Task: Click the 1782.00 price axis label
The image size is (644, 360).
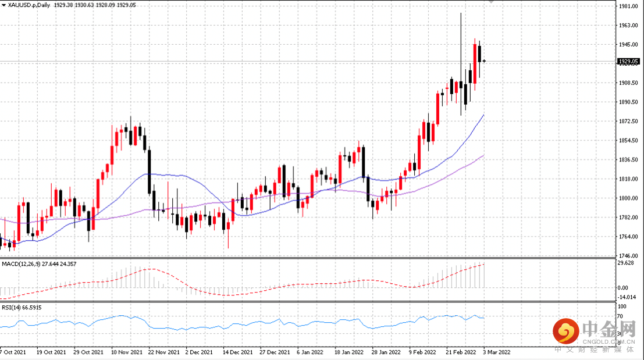Action: click(x=628, y=218)
